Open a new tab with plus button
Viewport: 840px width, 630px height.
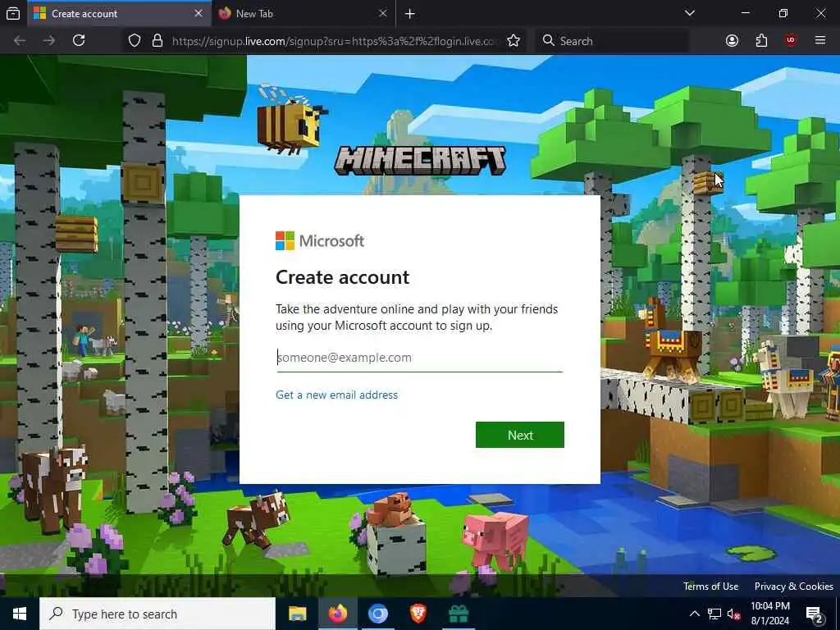410,14
